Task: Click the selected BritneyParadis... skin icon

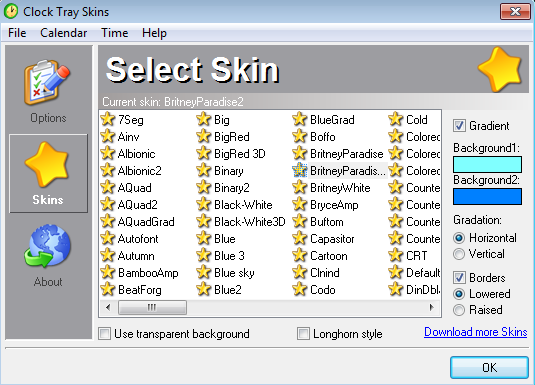Action: [300, 170]
